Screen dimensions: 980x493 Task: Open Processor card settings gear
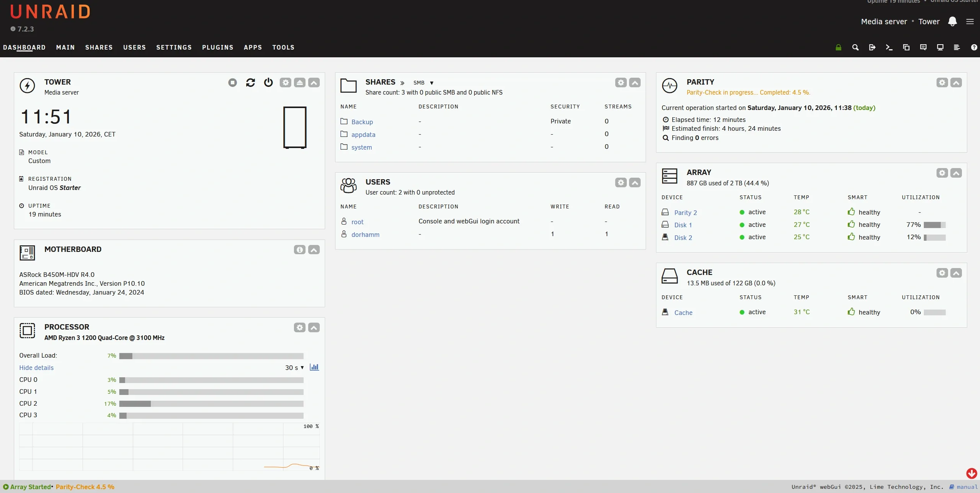pos(300,328)
